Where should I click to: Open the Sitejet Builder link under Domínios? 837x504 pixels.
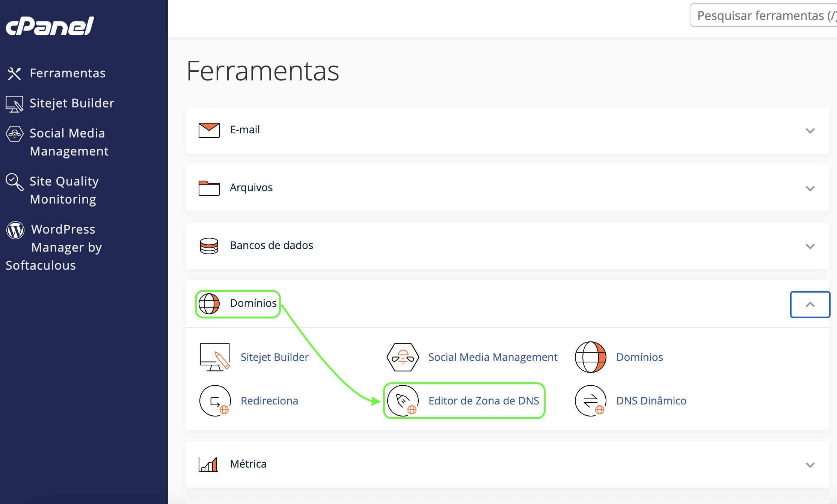point(274,357)
